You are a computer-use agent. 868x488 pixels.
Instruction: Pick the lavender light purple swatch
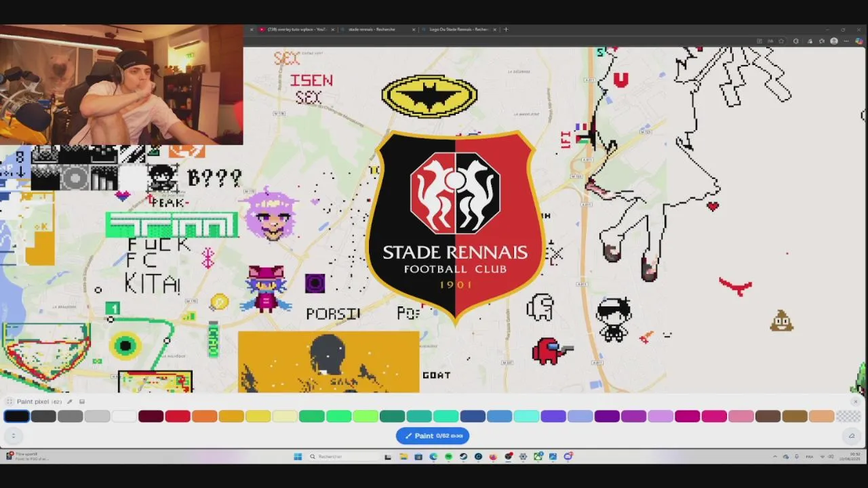660,416
